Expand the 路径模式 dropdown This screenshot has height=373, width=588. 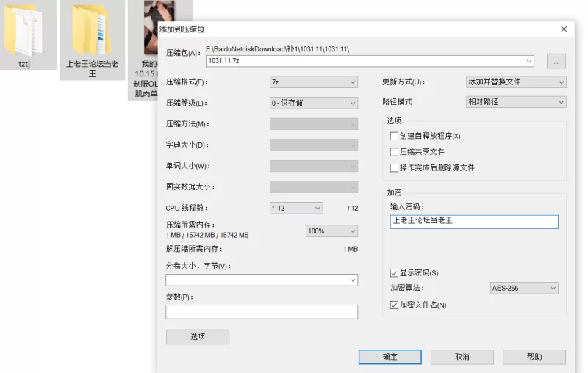tap(516, 102)
